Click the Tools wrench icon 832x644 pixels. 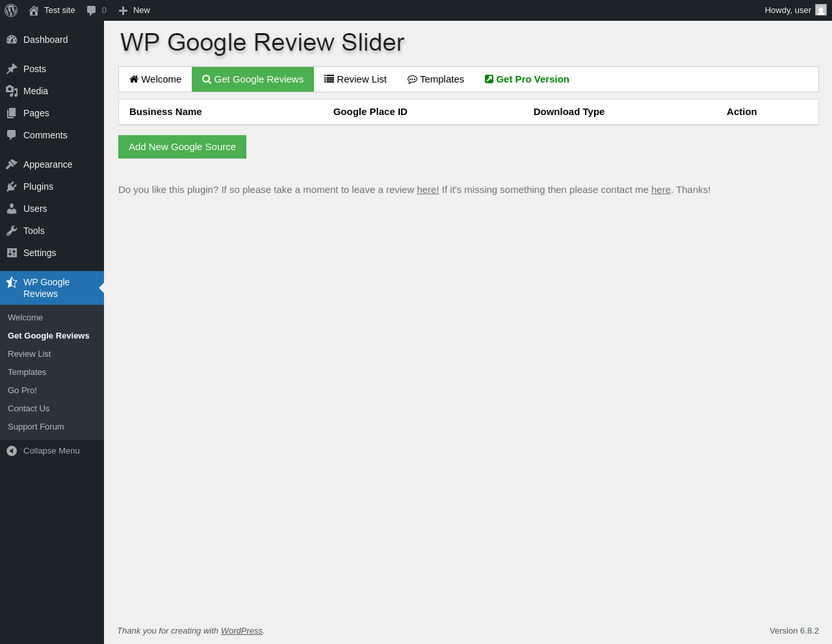click(12, 231)
